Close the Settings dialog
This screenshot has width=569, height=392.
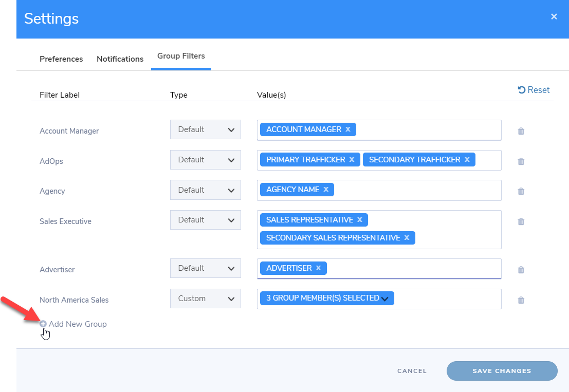click(554, 16)
